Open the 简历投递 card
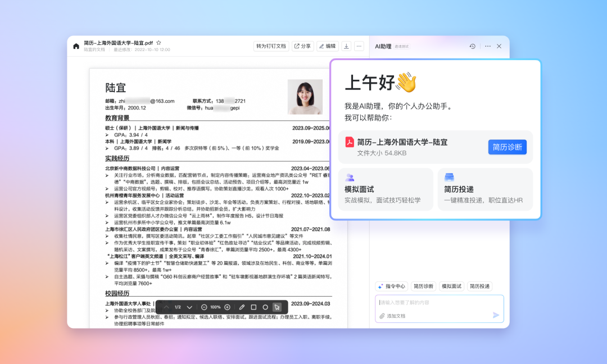This screenshot has height=364, width=607. pos(484,189)
